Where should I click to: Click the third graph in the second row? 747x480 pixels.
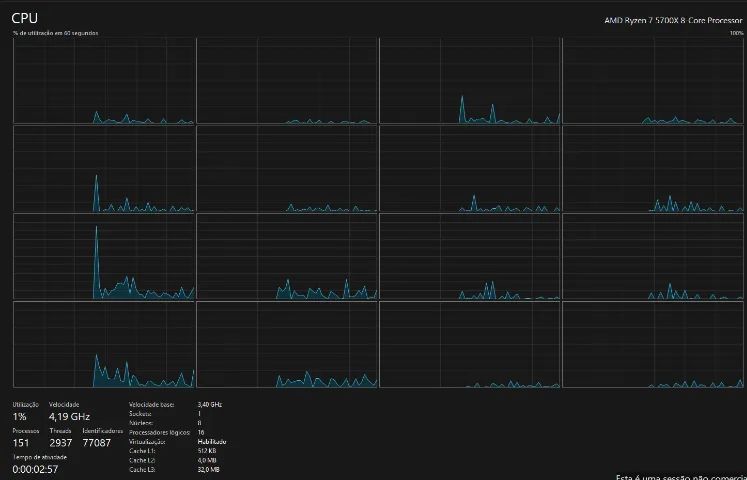(x=470, y=169)
